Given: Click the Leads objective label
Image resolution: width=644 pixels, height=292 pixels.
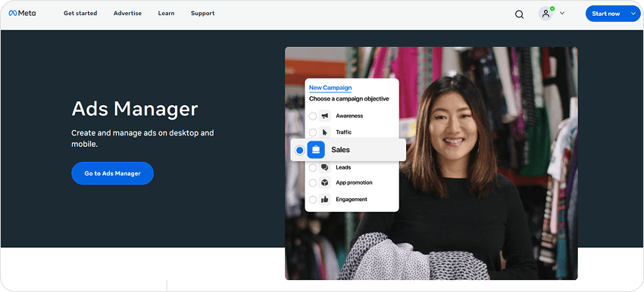Looking at the screenshot, I should [343, 167].
